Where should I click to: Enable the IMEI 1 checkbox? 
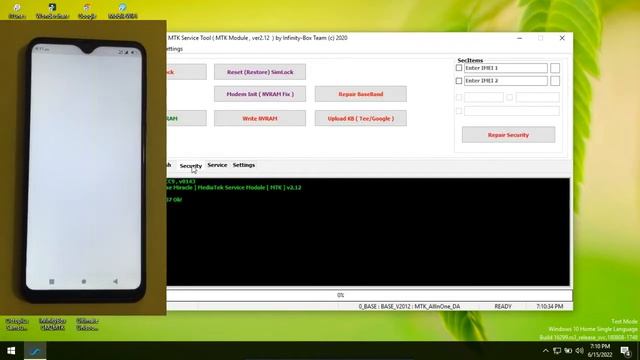pos(459,68)
